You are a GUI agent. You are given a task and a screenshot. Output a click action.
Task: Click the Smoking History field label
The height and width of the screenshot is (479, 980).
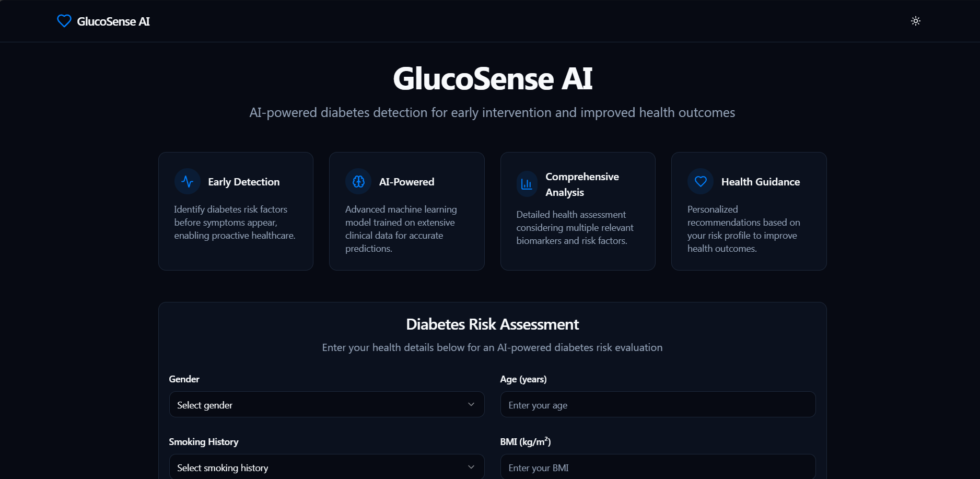(x=203, y=442)
